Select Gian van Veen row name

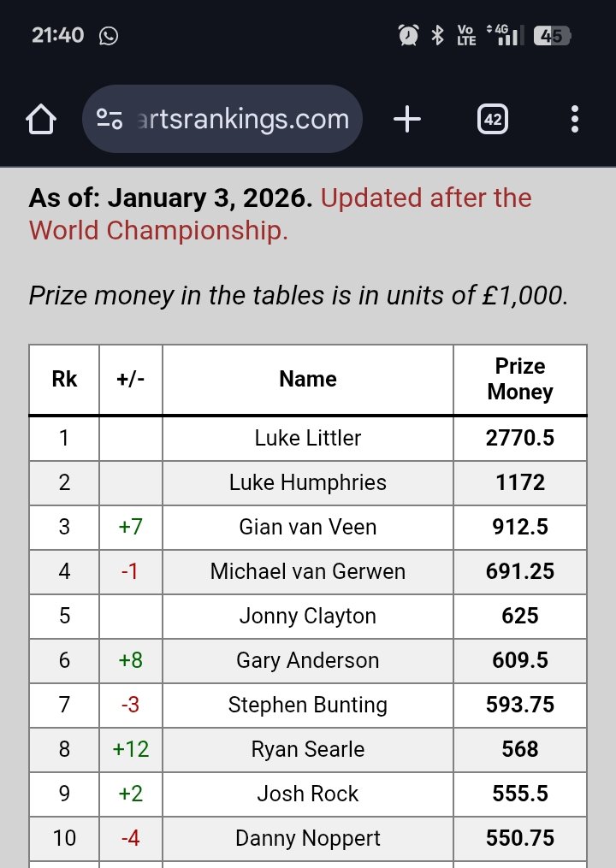click(x=308, y=527)
